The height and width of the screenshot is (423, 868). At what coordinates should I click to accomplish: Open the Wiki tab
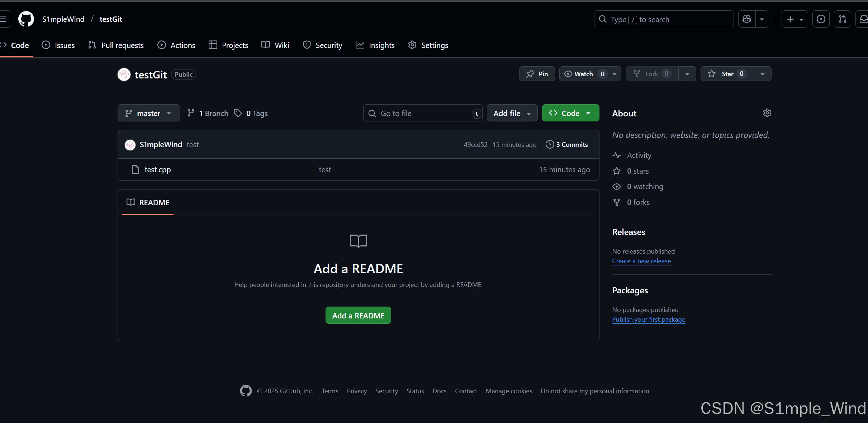point(275,45)
